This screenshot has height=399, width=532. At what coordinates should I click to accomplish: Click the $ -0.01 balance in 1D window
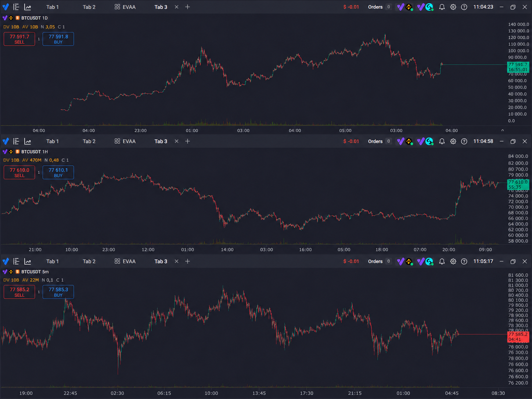(x=351, y=7)
